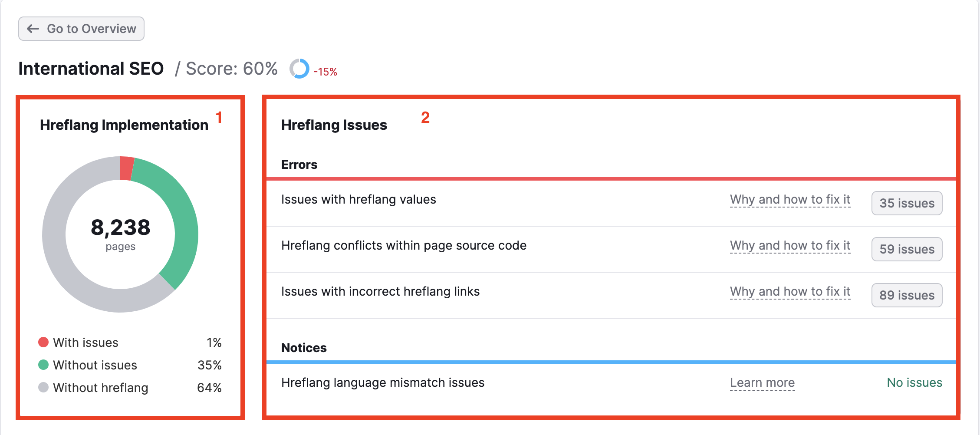Click the blue score ring icon
The height and width of the screenshot is (435, 980).
[300, 69]
